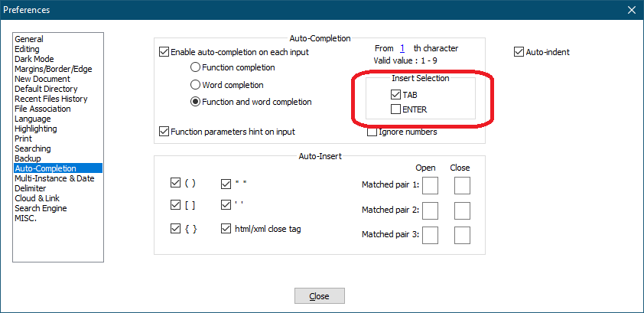
Task: Close the Preferences dialog with X
Action: coord(631,10)
